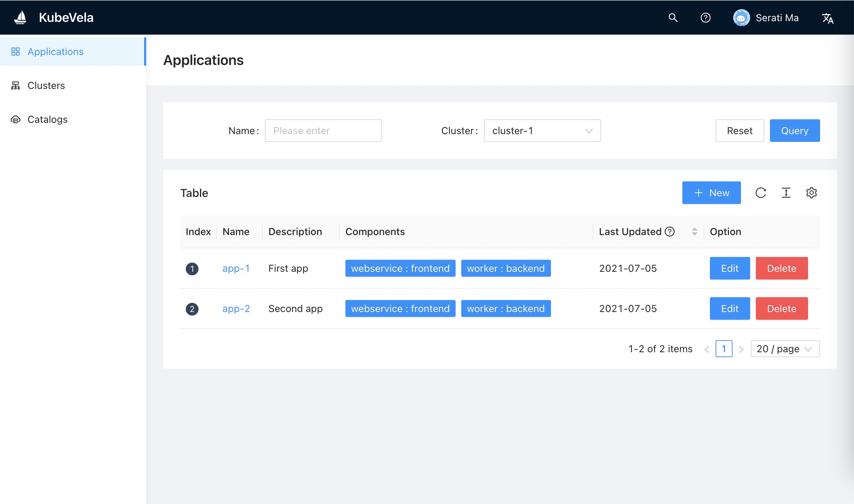The image size is (854, 504).
Task: Open Clusters in the sidebar
Action: click(46, 85)
